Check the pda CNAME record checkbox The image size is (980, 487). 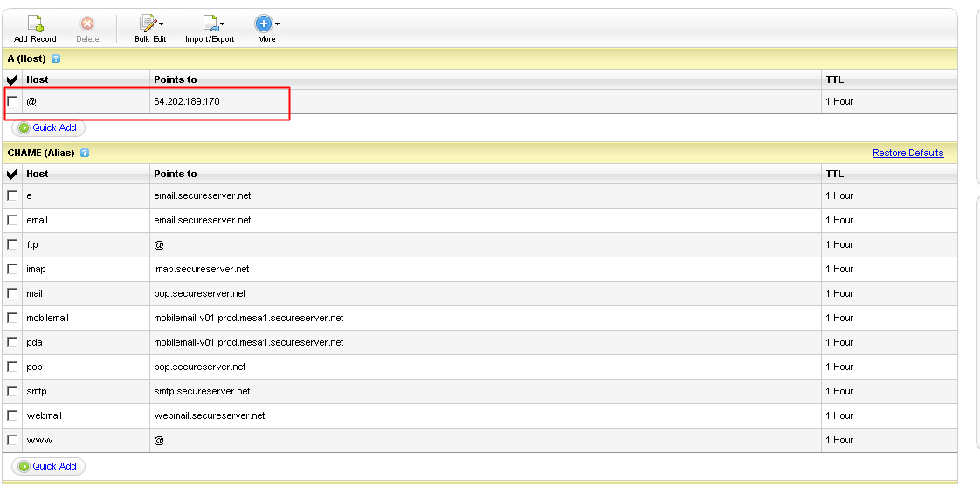[x=12, y=341]
